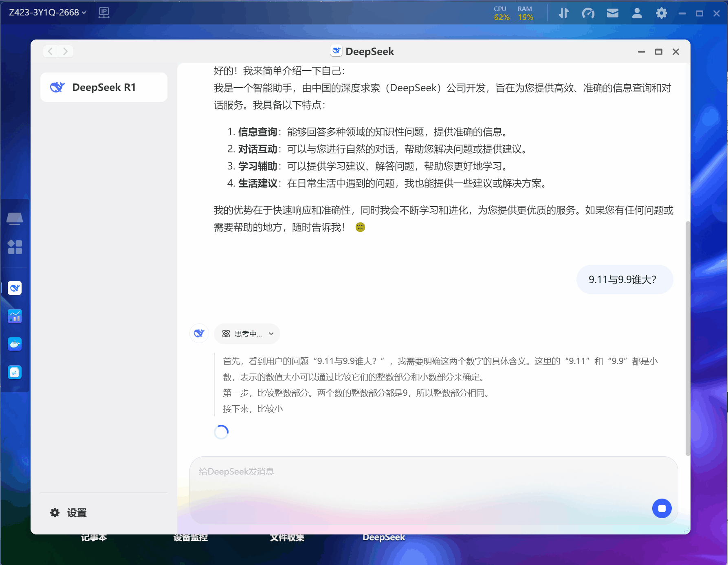Viewport: 728px width, 565px height.
Task: Focus the 给DeepSeek发消息 input box
Action: tap(434, 490)
